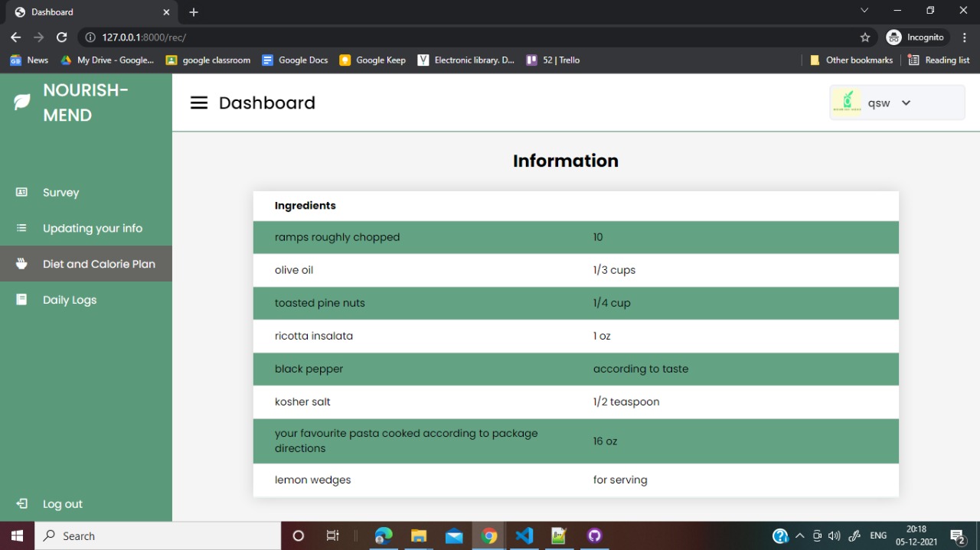Image resolution: width=980 pixels, height=550 pixels.
Task: Click the 'ramps roughly chopped' ingredient cell
Action: tap(338, 237)
